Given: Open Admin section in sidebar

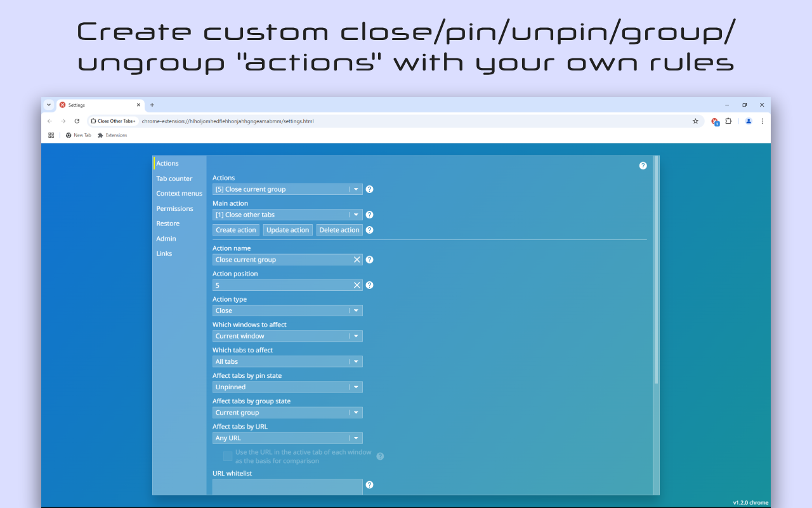Looking at the screenshot, I should (x=166, y=239).
